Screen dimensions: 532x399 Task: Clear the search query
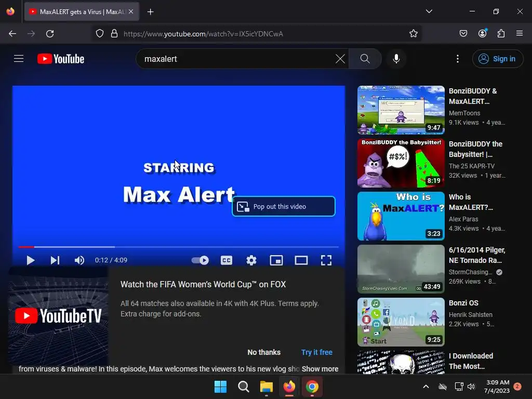[340, 59]
